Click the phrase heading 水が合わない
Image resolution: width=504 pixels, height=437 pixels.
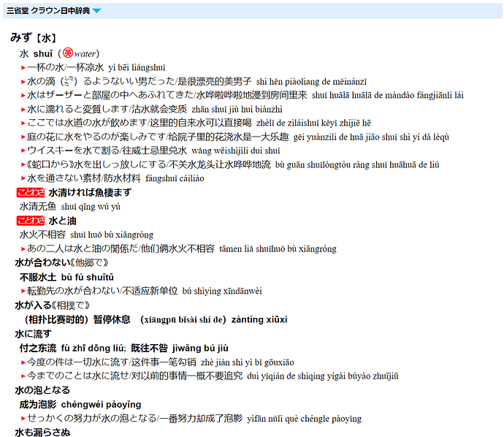coord(42,263)
